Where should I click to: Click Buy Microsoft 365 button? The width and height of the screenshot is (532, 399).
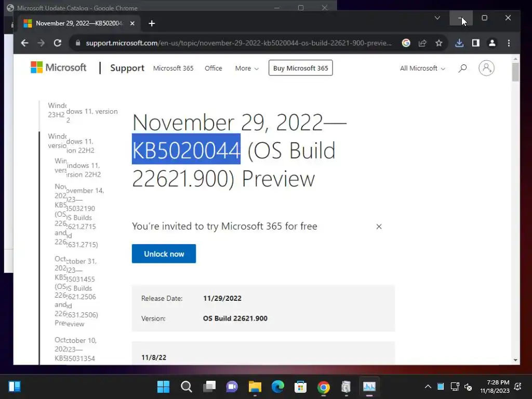(x=301, y=68)
